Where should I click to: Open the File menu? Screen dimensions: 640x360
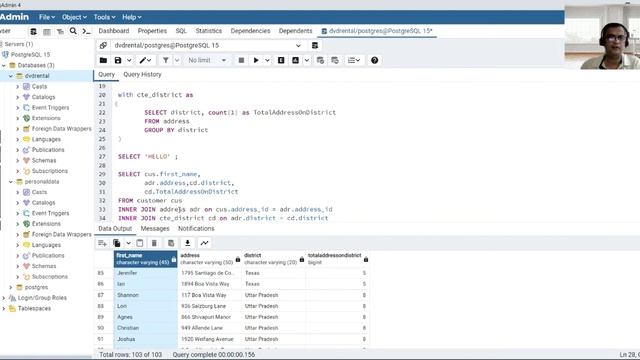coord(47,17)
